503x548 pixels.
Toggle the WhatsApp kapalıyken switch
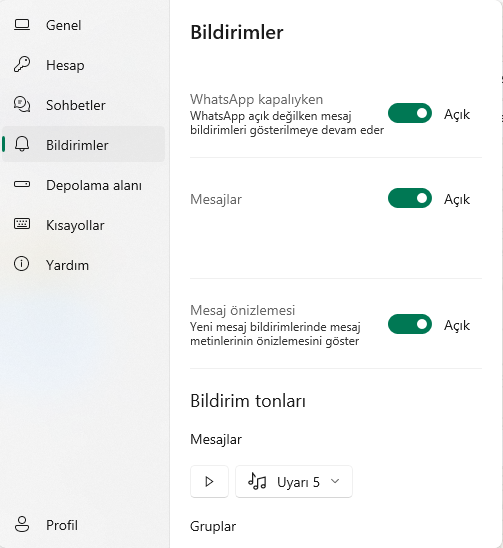click(410, 113)
